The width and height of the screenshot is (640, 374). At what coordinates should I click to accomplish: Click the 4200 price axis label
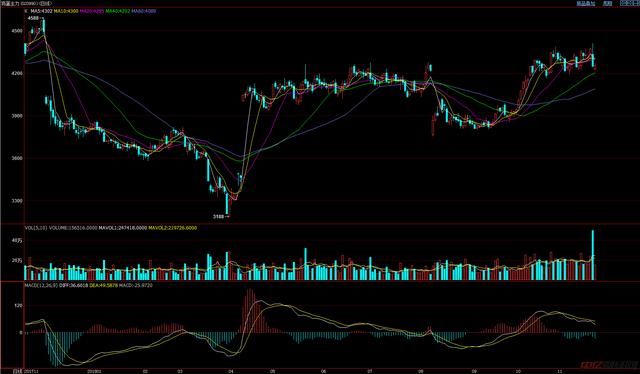tap(18, 73)
